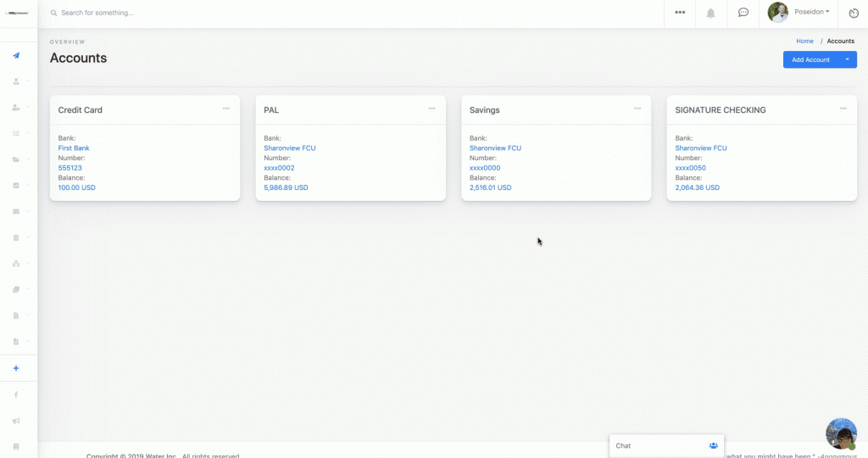Click the bottom-most book icon in sidebar

click(16, 446)
